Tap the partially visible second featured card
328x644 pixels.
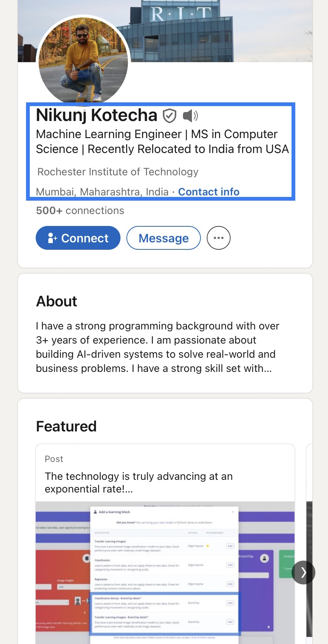coord(309,521)
